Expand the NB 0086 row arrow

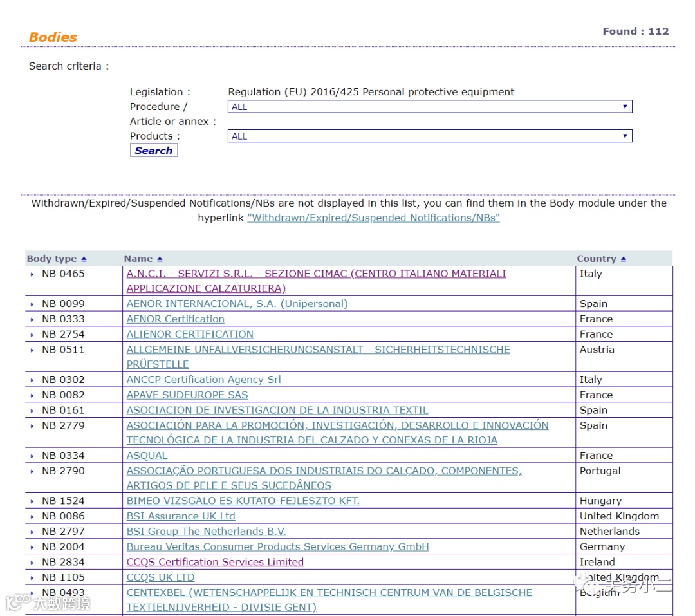32,517
